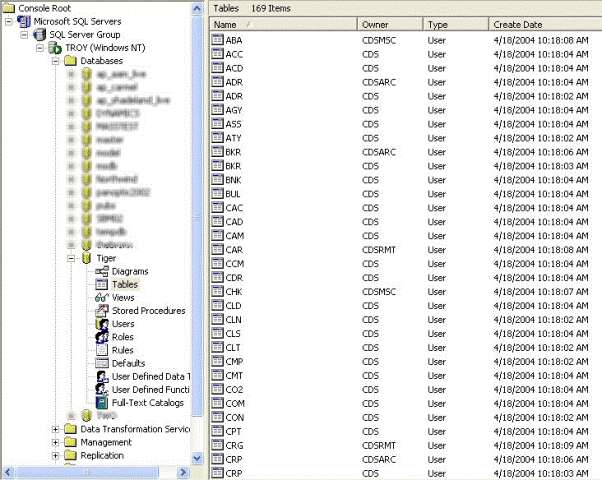Click the Tiger database cylinder icon
Image resolution: width=602 pixels, height=480 pixels.
pos(87,258)
